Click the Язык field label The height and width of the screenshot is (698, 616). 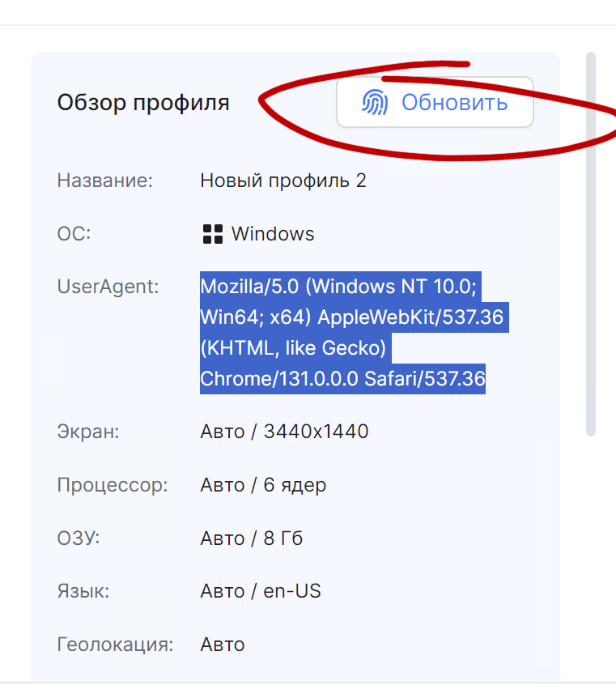(83, 592)
